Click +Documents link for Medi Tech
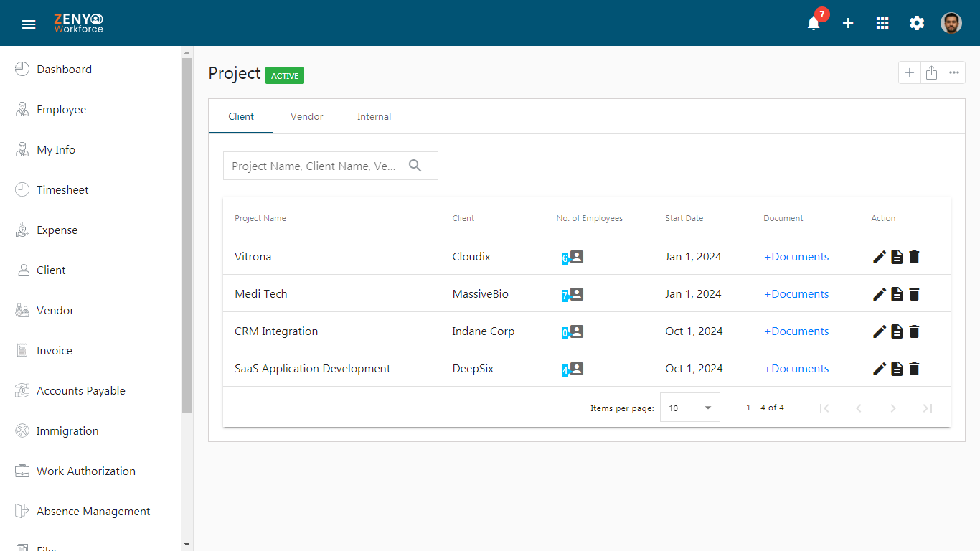The image size is (980, 551). (x=796, y=294)
